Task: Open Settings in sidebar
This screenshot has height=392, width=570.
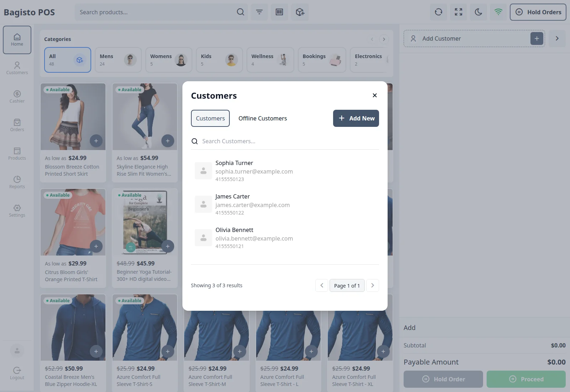Action: pyautogui.click(x=17, y=211)
